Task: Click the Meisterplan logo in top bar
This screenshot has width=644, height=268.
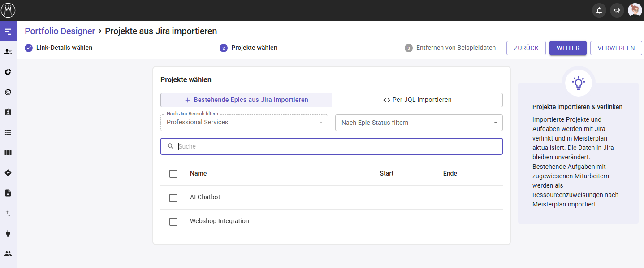Action: point(9,10)
